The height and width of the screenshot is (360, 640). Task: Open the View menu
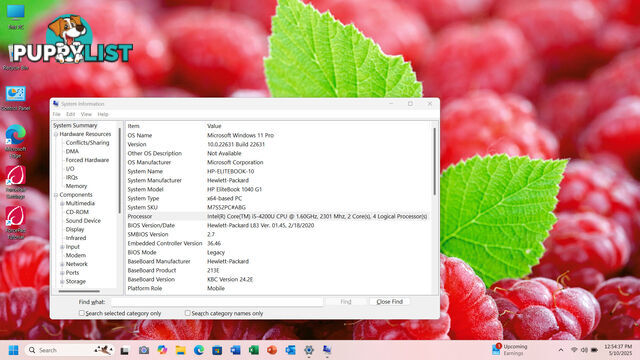coord(86,114)
